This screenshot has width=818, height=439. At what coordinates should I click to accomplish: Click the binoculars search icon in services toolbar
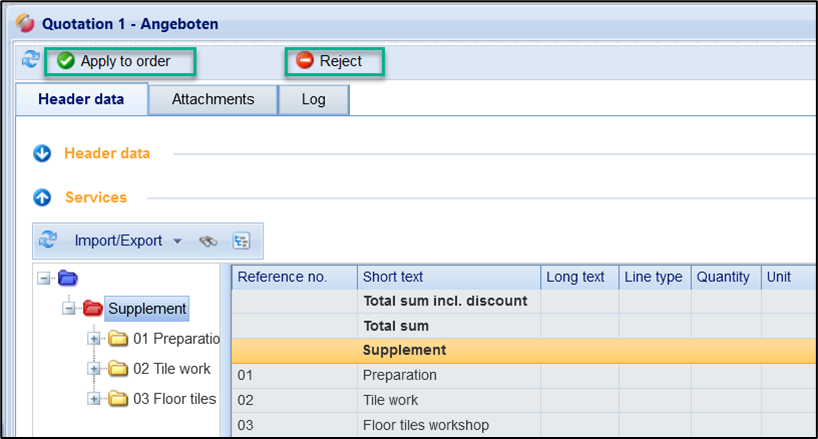208,241
